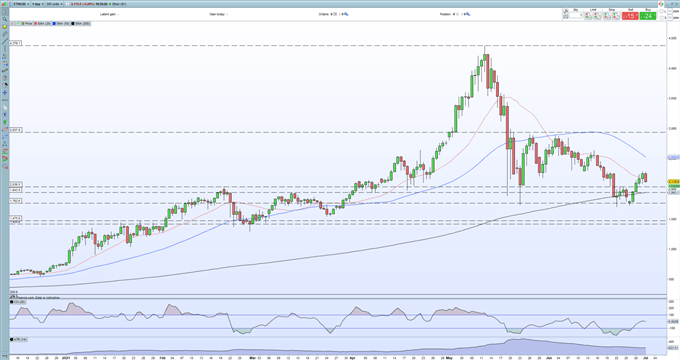Screen dimensions: 680x360
Task: Click the yellow alert bell icon
Action: (5, 26)
